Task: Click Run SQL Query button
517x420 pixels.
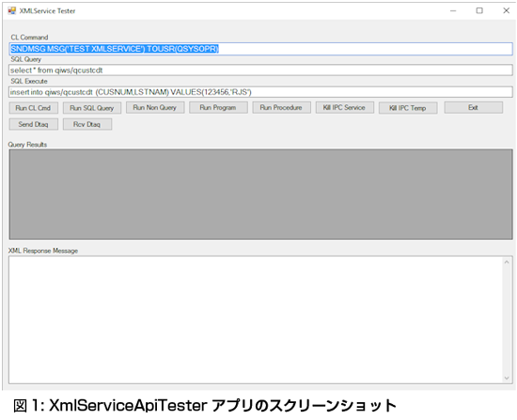Action: coord(92,108)
